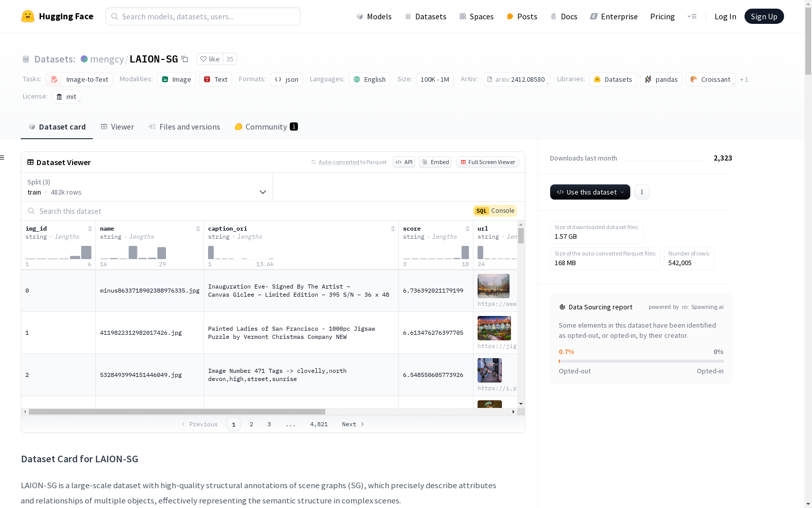Focus the main search models field
This screenshot has width=812, height=508.
click(203, 16)
